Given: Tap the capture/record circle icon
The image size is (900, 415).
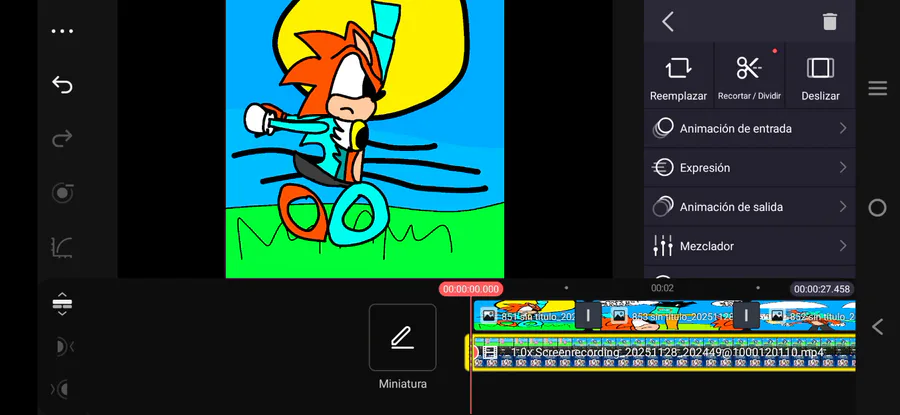Looking at the screenshot, I should coord(62,193).
